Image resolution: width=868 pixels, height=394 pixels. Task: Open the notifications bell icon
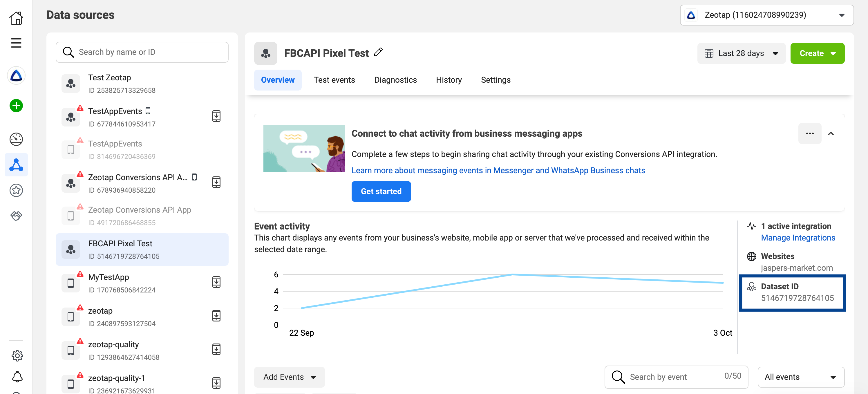(17, 377)
